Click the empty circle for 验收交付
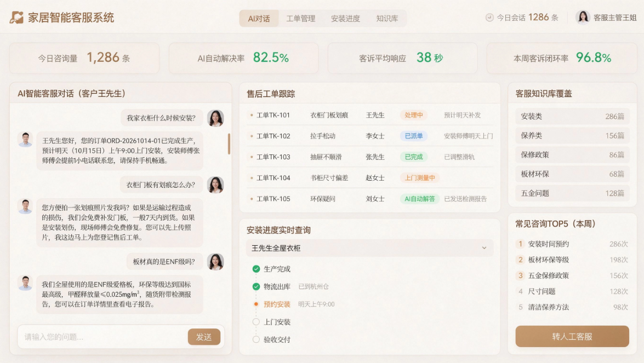644x363 pixels. [257, 339]
